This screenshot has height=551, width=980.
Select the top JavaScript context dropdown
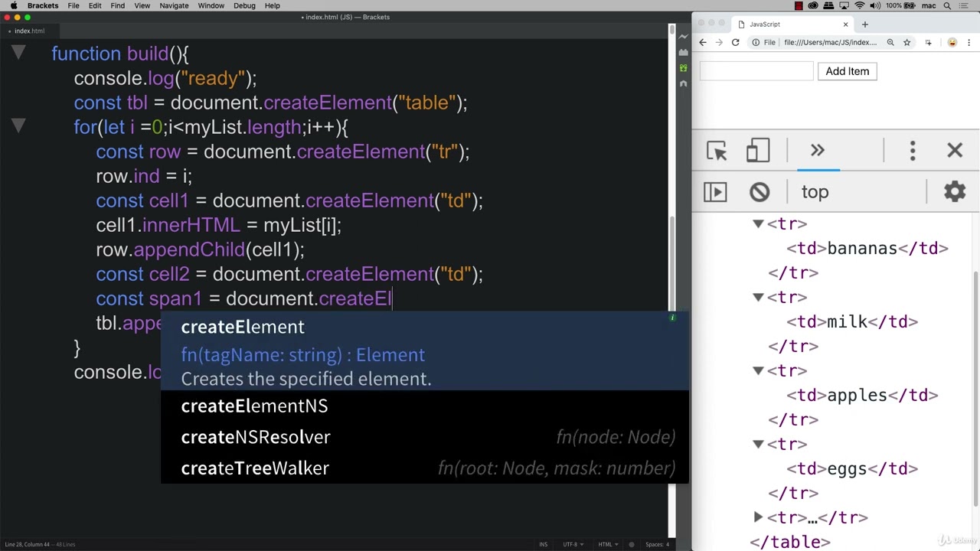point(815,192)
